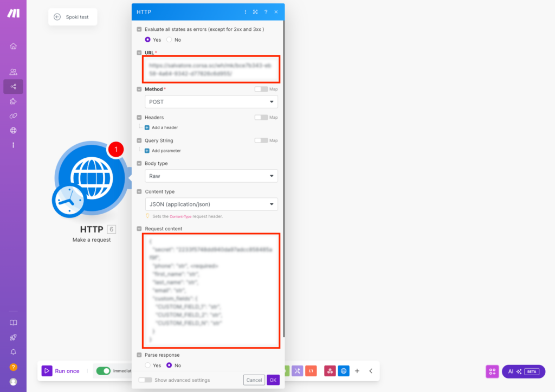
Task: Open the Content type JSON dropdown
Action: (x=211, y=204)
